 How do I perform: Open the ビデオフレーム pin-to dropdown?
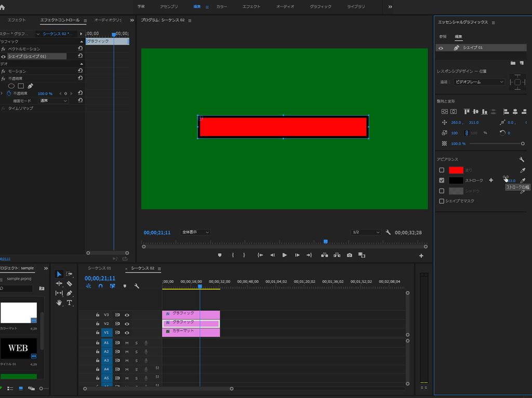478,82
